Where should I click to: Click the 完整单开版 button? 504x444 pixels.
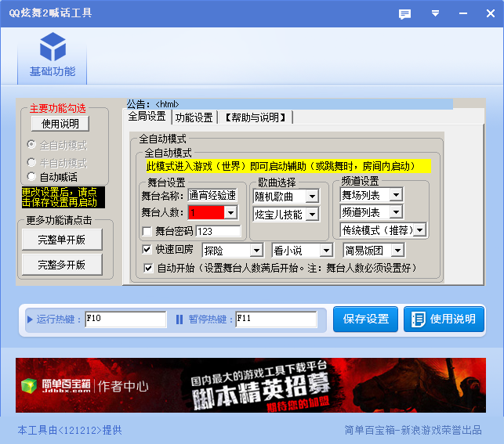[x=62, y=240]
